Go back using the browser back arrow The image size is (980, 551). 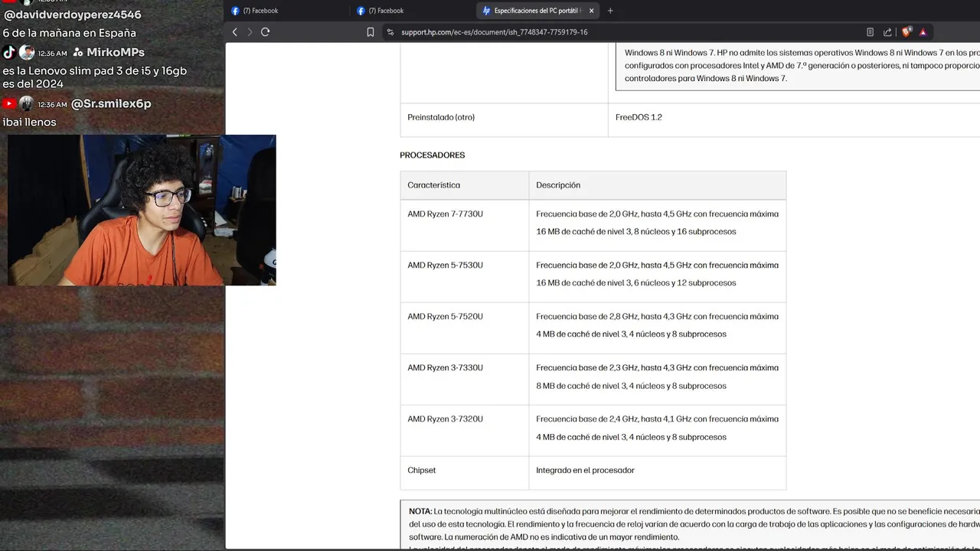point(235,32)
